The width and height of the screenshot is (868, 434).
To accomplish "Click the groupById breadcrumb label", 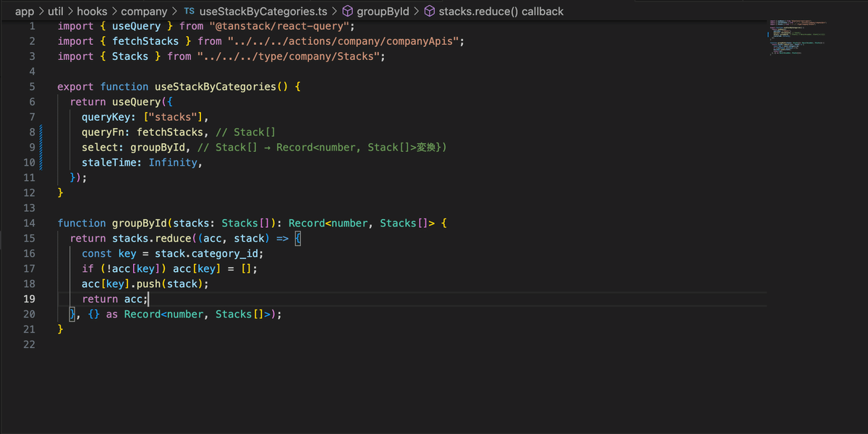I will point(382,11).
